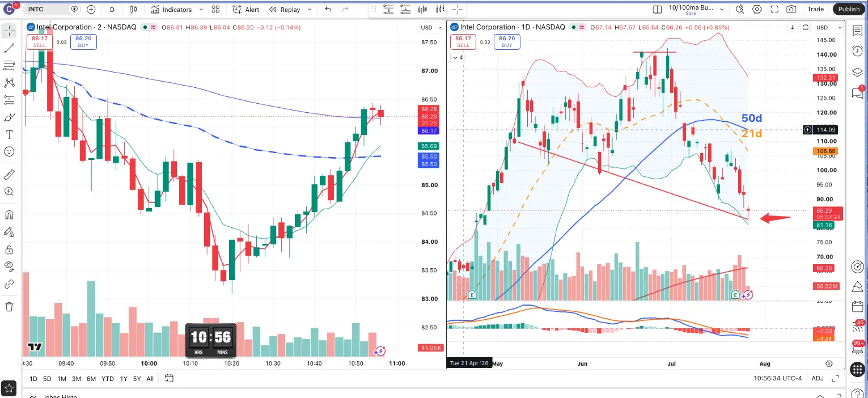Click the remove objects trash icon
This screenshot has width=868, height=398.
pos(9,307)
